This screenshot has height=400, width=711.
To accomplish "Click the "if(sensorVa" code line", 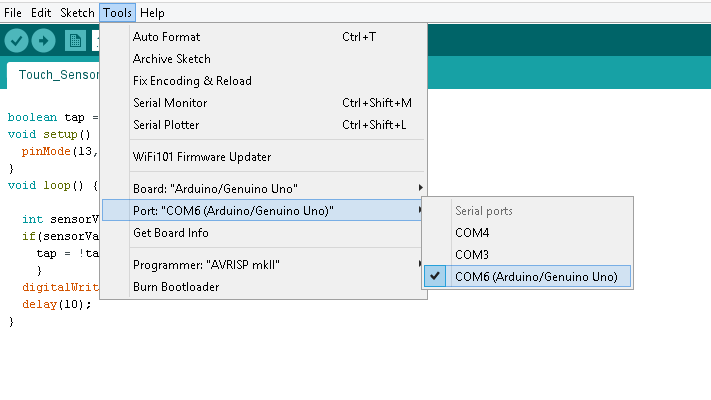I will 60,236.
